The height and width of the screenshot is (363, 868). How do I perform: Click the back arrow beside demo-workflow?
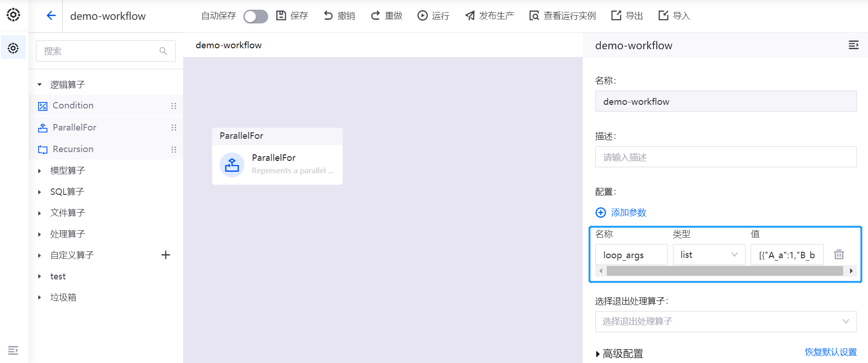[51, 16]
